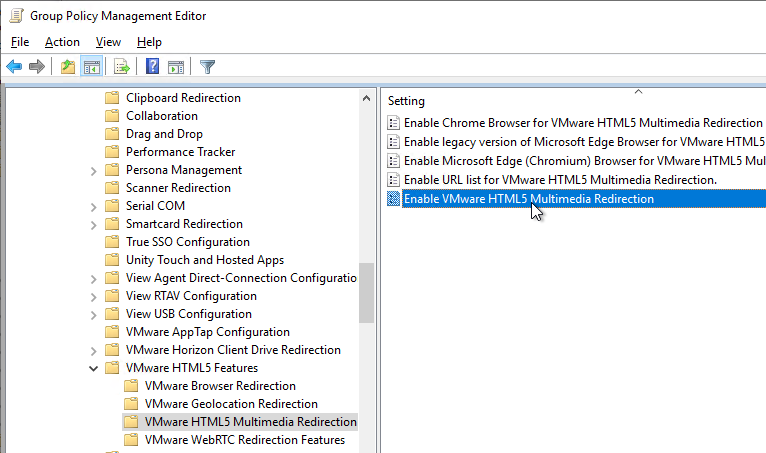
Task: Click folder icon of VMware Geolocation Redirection
Action: coord(131,404)
